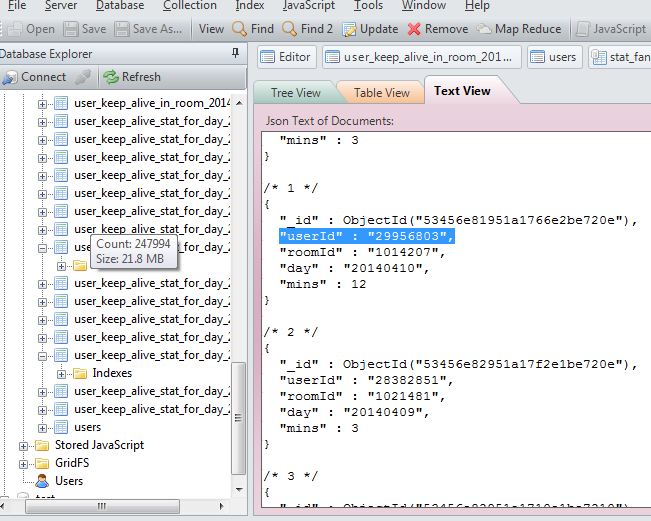
Task: Expand the Stored JavaScript folder
Action: [x=23, y=446]
